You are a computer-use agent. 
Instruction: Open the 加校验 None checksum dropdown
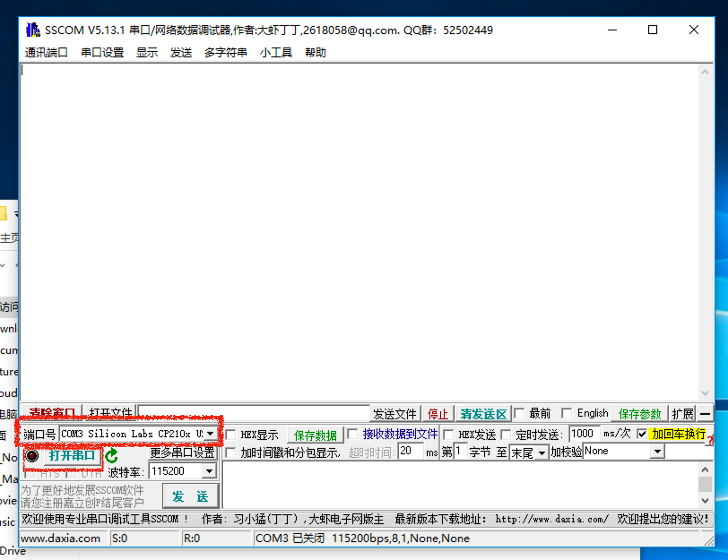click(657, 452)
